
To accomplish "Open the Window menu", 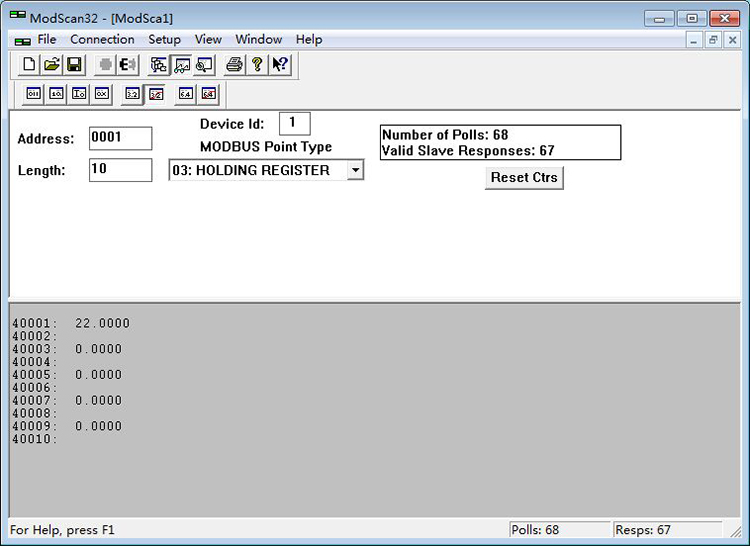I will coord(258,40).
